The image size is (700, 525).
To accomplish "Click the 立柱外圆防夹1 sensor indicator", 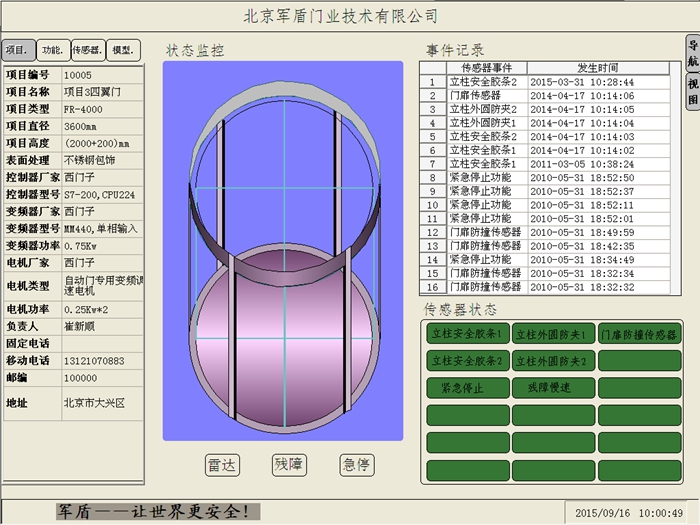I will coord(553,333).
